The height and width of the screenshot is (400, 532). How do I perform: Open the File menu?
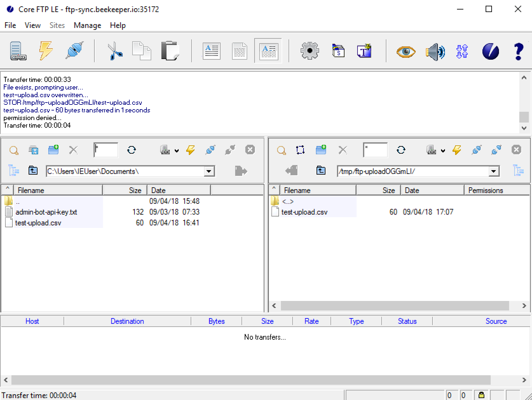[x=10, y=25]
